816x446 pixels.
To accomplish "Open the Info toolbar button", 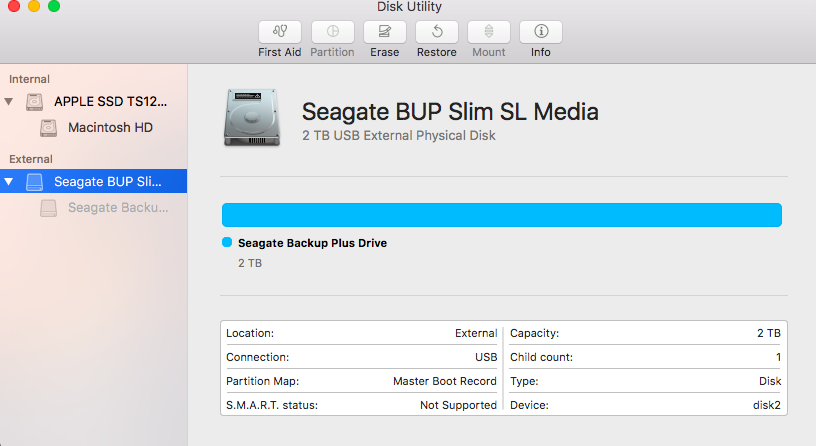I will pyautogui.click(x=541, y=32).
